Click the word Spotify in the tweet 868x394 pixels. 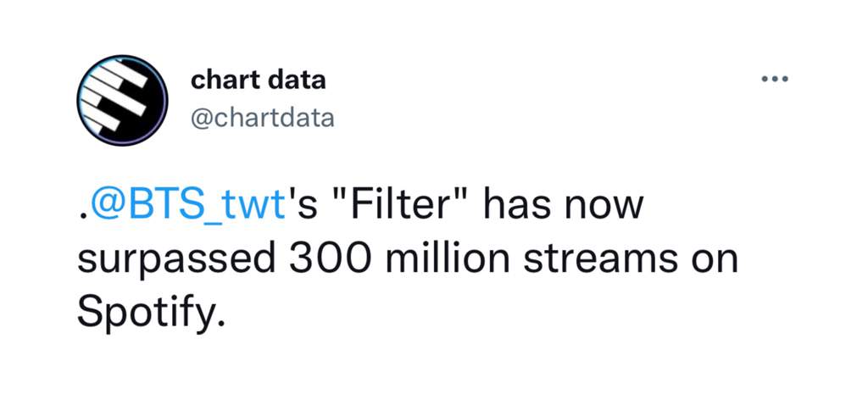click(x=153, y=314)
